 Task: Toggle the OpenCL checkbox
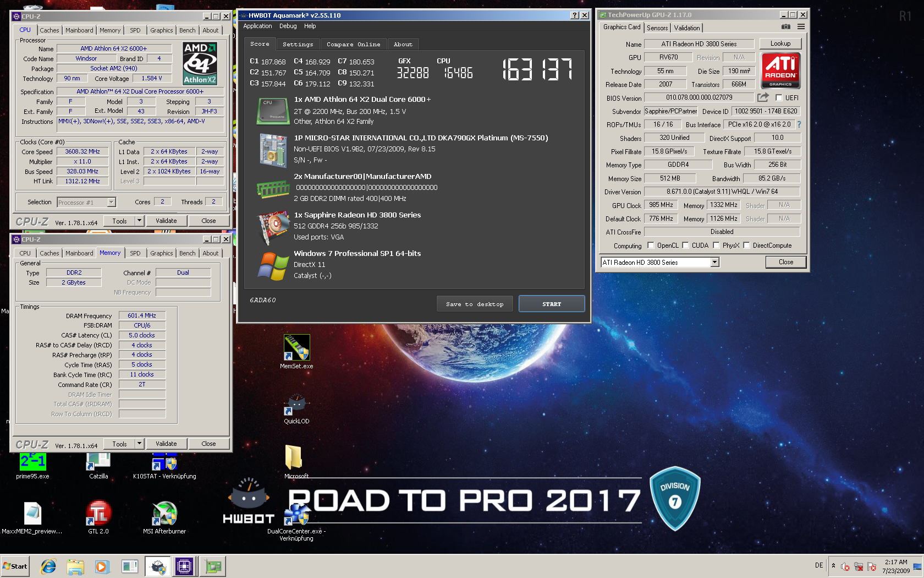pyautogui.click(x=651, y=246)
